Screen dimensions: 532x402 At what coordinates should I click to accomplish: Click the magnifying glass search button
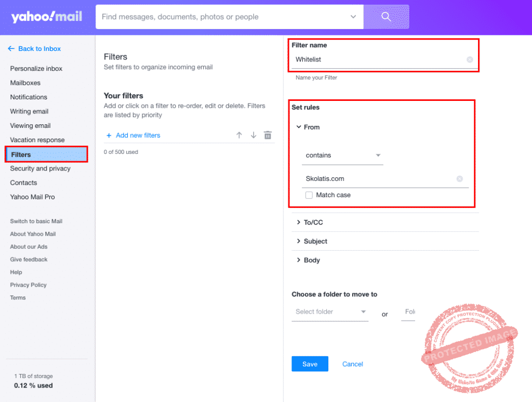pyautogui.click(x=386, y=17)
